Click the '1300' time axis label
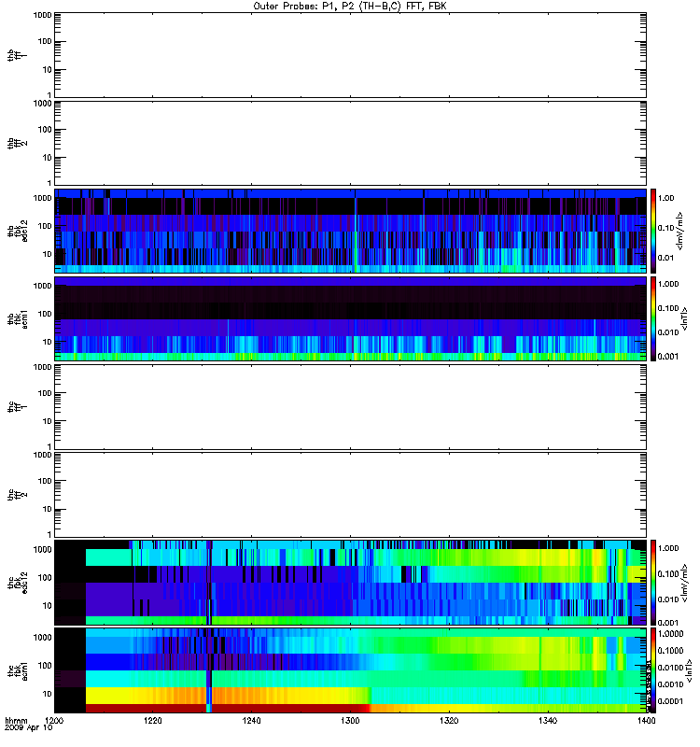The height and width of the screenshot is (747, 700). click(351, 721)
